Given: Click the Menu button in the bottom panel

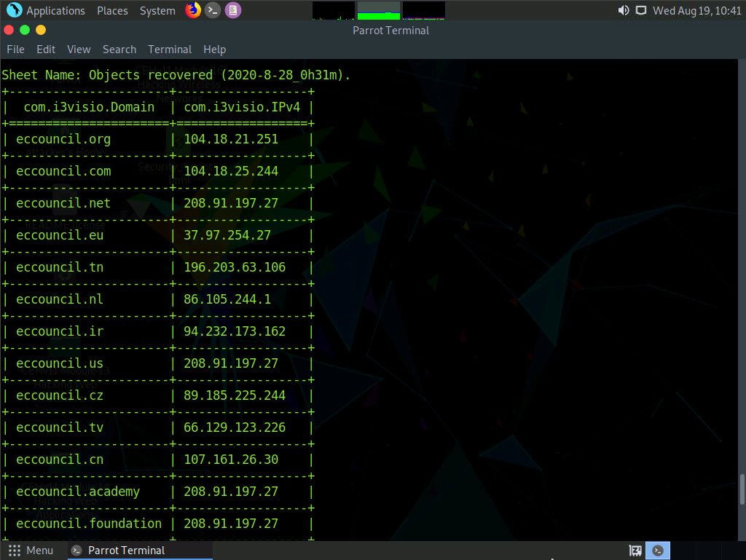Looking at the screenshot, I should pos(39,551).
